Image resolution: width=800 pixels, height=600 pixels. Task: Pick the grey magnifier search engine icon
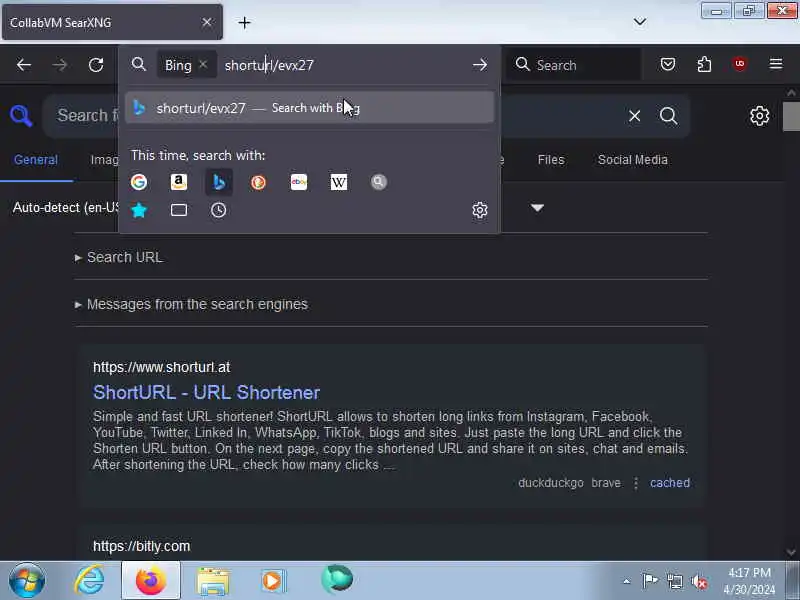[379, 182]
